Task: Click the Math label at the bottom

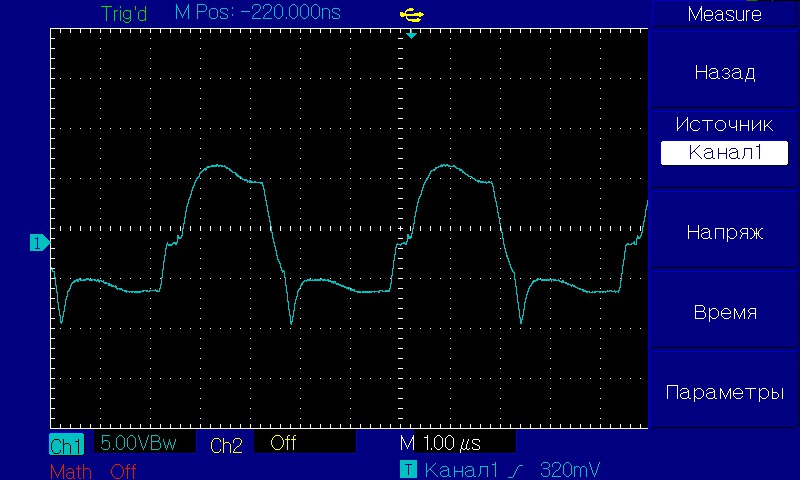Action: pyautogui.click(x=70, y=470)
